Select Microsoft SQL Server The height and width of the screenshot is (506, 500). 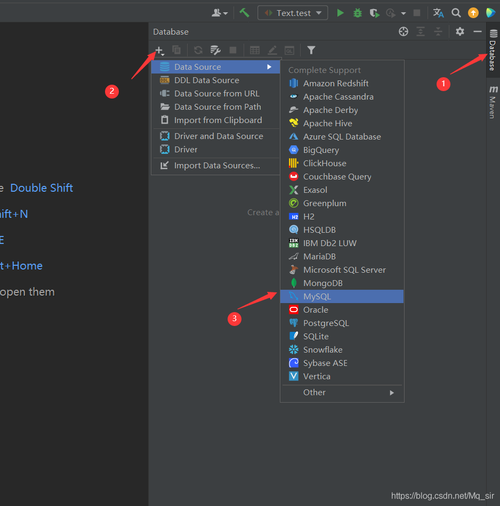[342, 270]
